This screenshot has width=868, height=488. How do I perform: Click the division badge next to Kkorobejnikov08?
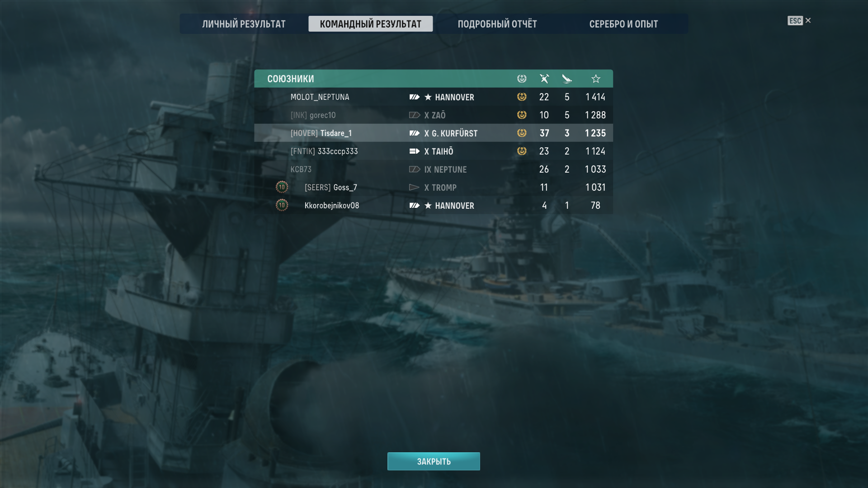(x=282, y=205)
